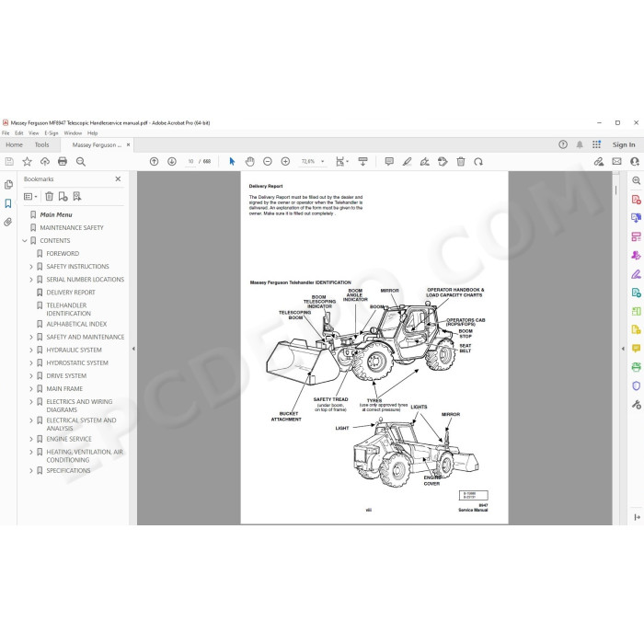Click the stamp tool icon
This screenshot has height=644, width=644.
443,161
